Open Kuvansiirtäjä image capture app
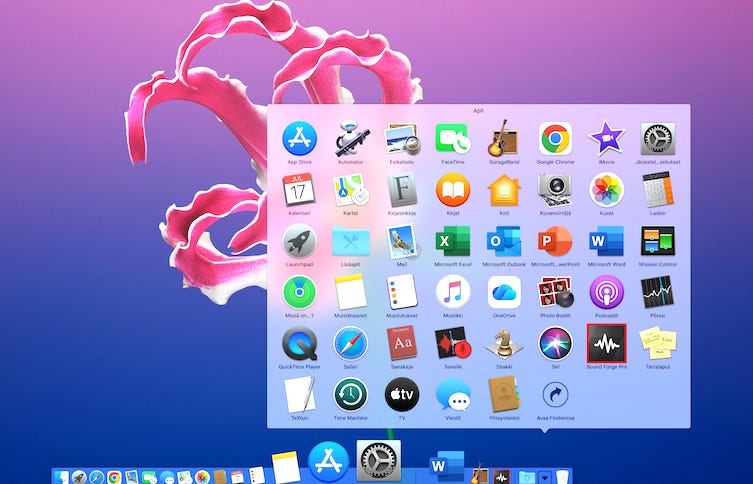The height and width of the screenshot is (484, 753). (555, 190)
